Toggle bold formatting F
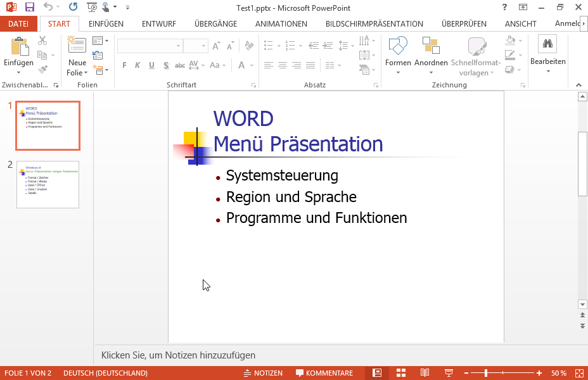Screen dimensions: 588x380 tap(124, 65)
